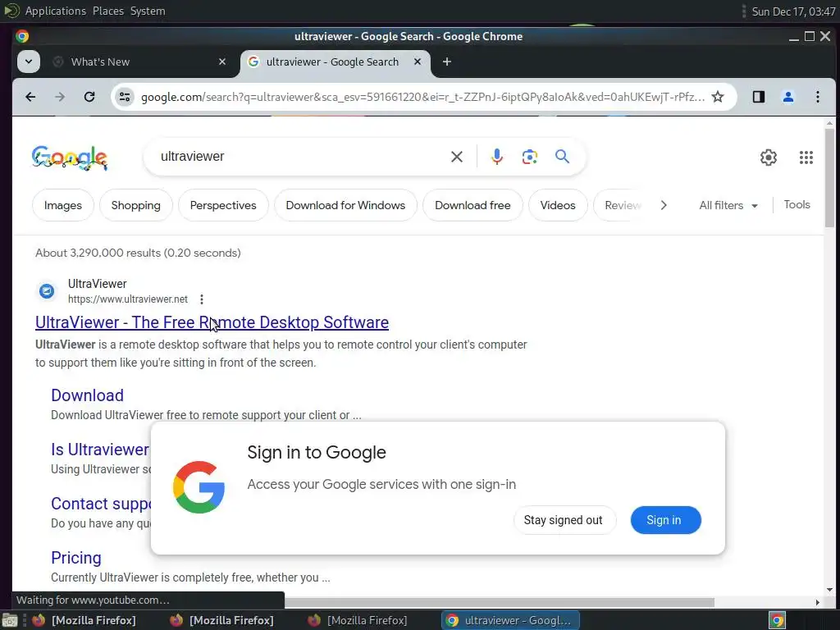
Task: Open more options dots next to ultraviewer.net
Action: [x=202, y=299]
